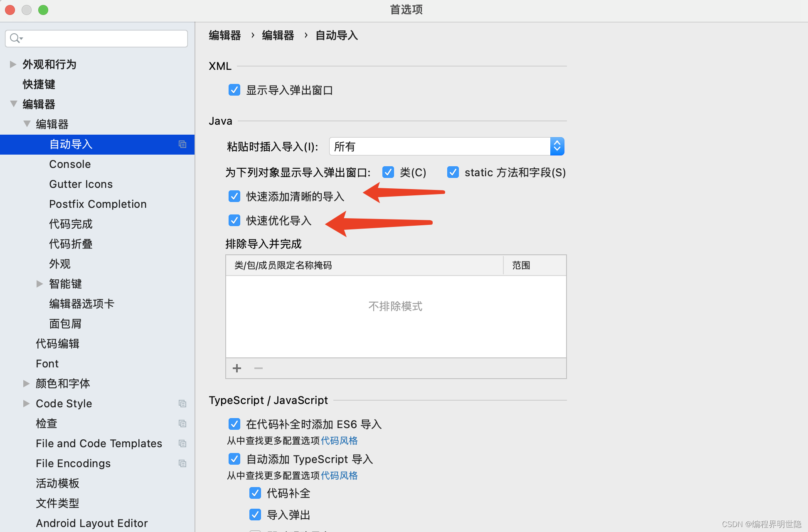Viewport: 808px width, 532px height.
Task: Disable 显示导入弹出窗口 checkbox
Action: 234,89
